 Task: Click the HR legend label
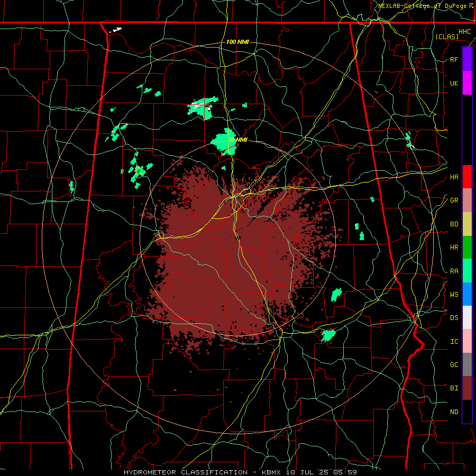tap(454, 248)
